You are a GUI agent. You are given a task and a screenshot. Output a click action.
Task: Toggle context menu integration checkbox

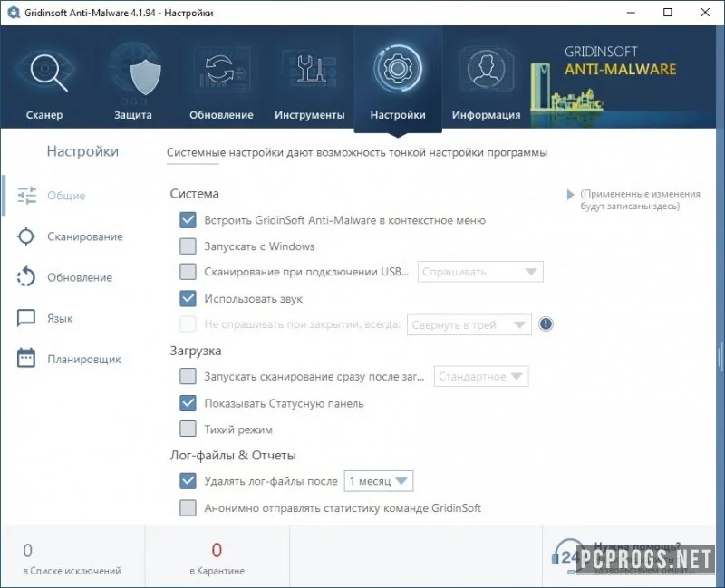tap(188, 220)
